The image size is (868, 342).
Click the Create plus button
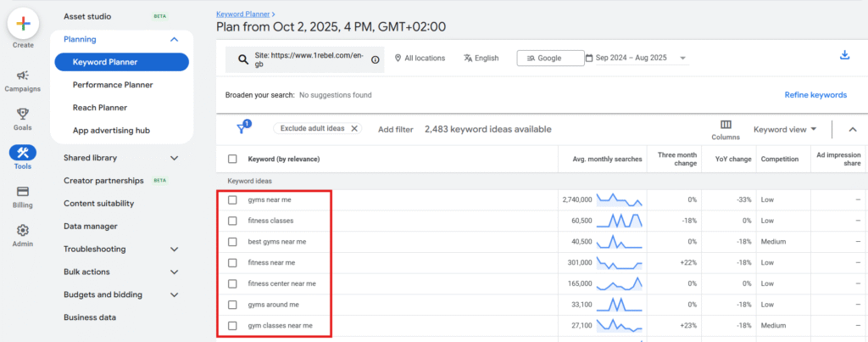(x=23, y=24)
